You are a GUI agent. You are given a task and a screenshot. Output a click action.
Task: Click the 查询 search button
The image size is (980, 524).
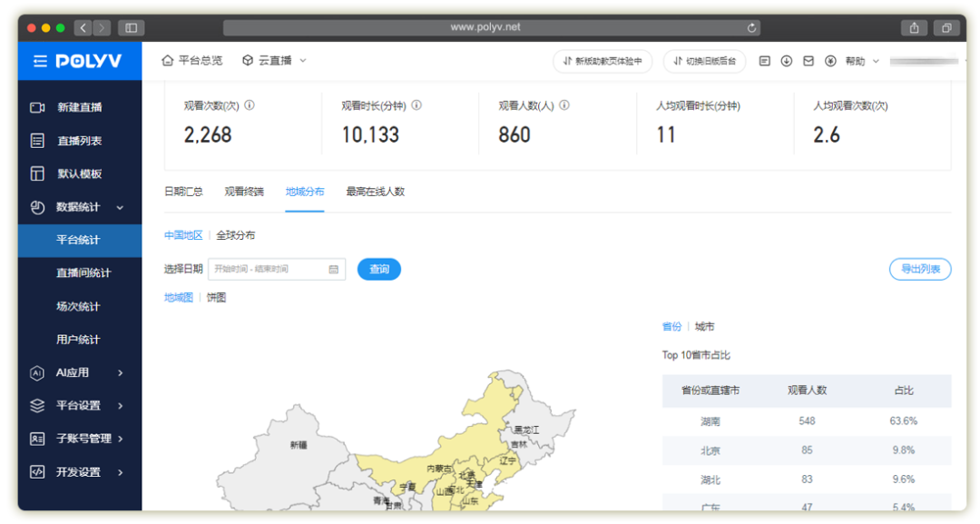[x=378, y=269]
